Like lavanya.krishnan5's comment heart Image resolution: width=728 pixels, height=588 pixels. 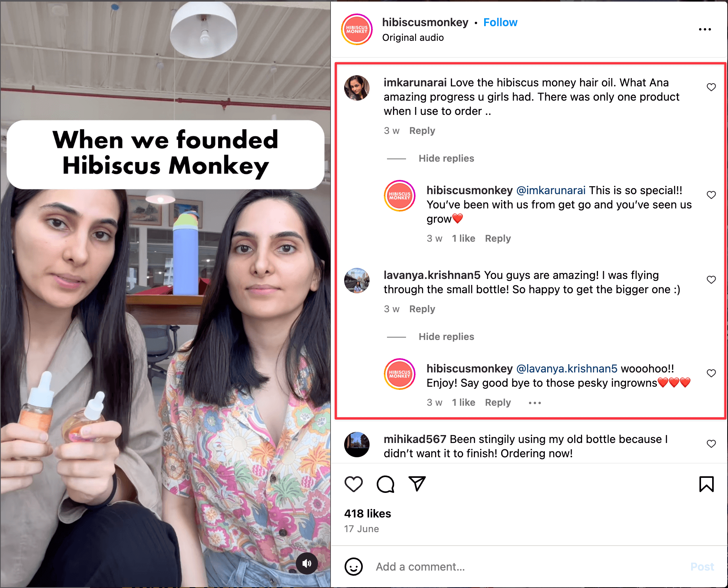(711, 280)
